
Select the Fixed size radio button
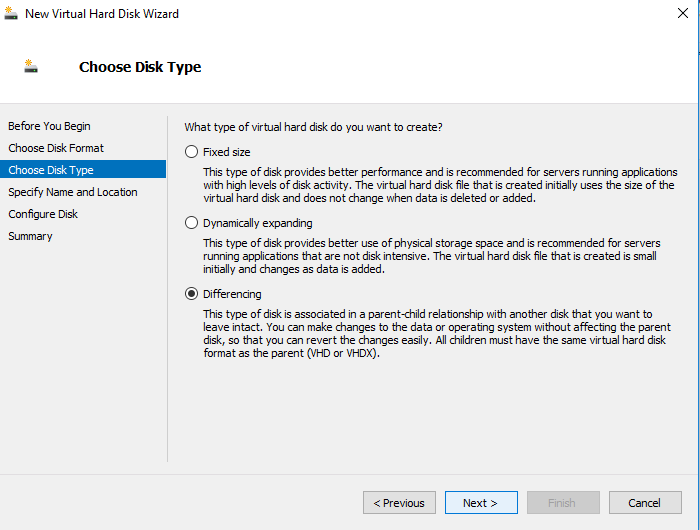click(x=192, y=152)
